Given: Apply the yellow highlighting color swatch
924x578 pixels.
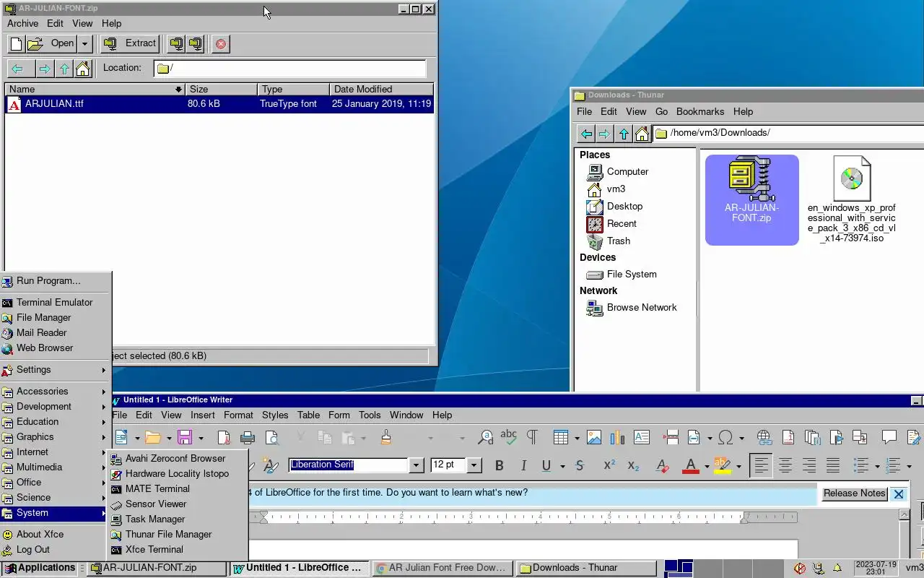Looking at the screenshot, I should [722, 466].
